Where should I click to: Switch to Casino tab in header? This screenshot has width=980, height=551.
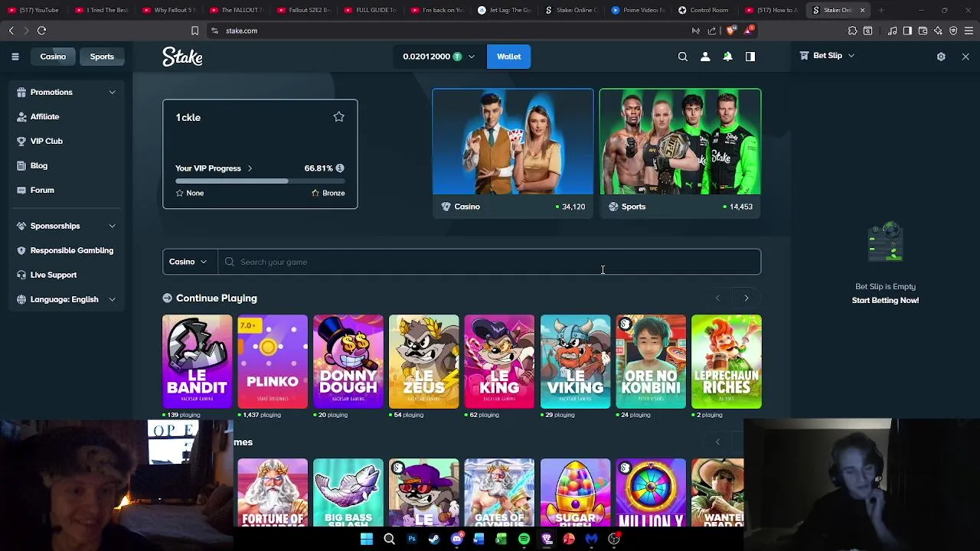(53, 57)
